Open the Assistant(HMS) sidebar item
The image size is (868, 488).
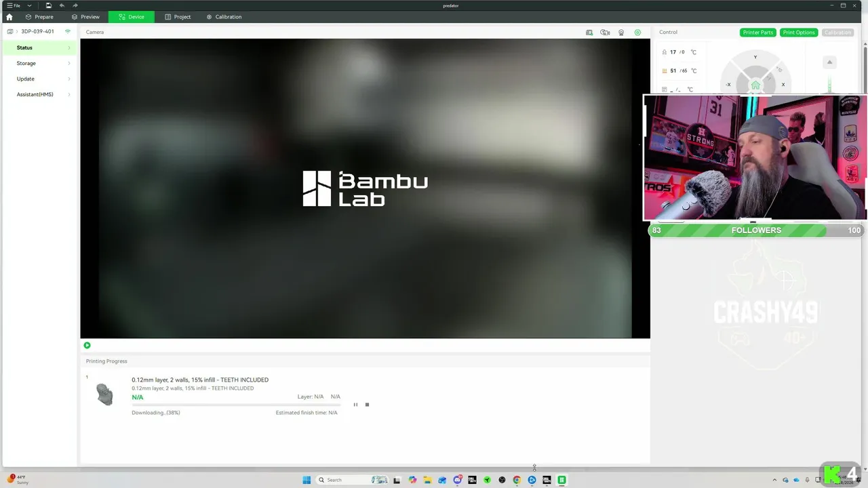(38, 94)
